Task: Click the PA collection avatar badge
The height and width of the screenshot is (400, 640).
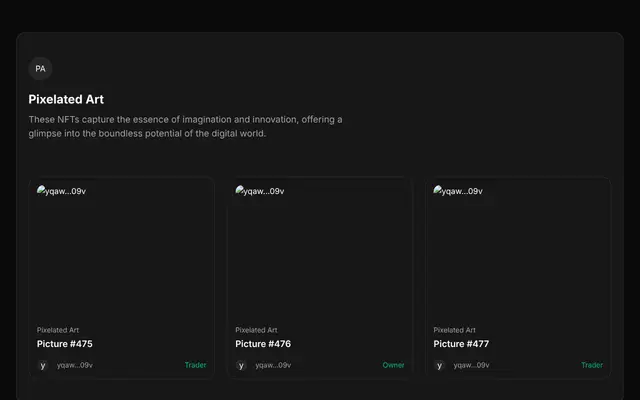Action: (40, 69)
